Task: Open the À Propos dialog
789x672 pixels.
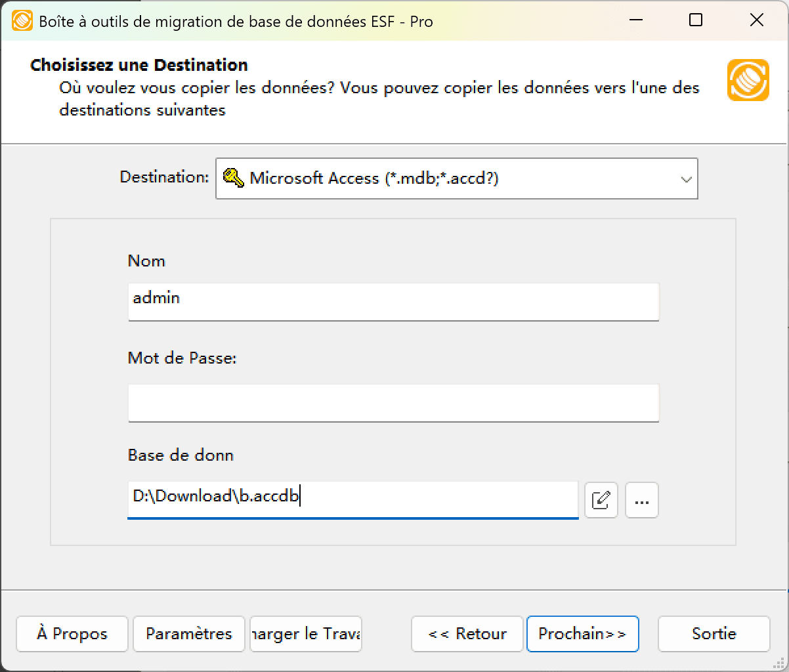Action: (x=72, y=634)
